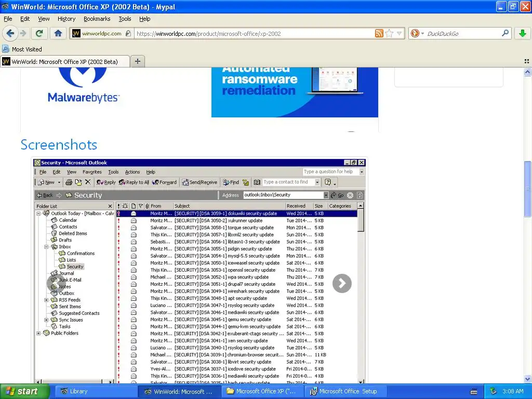Click the winworldpc.com site identity box
This screenshot has height=399, width=532.
101,34
